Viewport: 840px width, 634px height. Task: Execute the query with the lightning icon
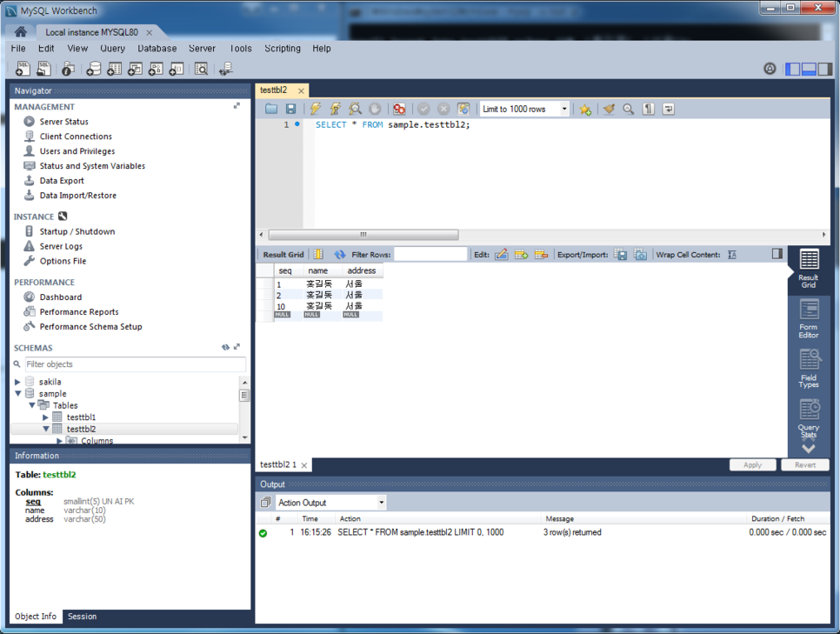coord(315,109)
